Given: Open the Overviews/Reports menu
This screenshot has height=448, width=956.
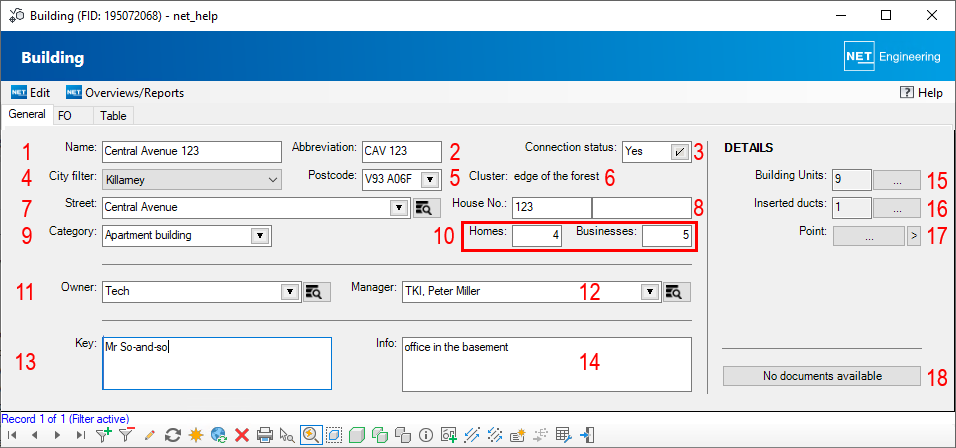Looking at the screenshot, I should click(125, 92).
